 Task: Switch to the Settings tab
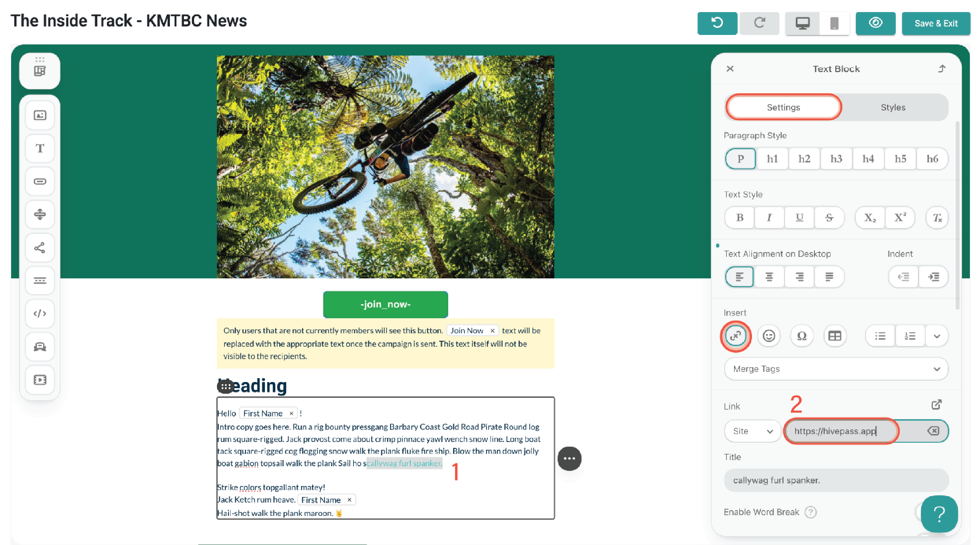783,107
